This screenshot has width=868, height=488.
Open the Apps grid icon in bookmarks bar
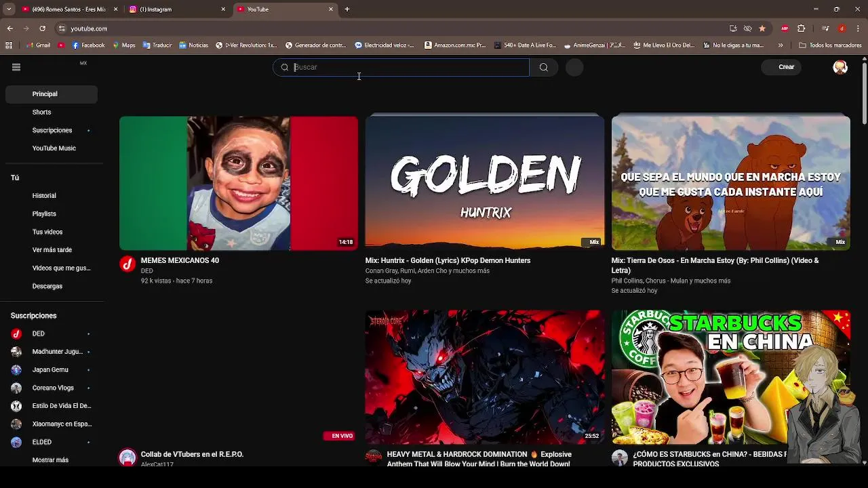pos(9,45)
